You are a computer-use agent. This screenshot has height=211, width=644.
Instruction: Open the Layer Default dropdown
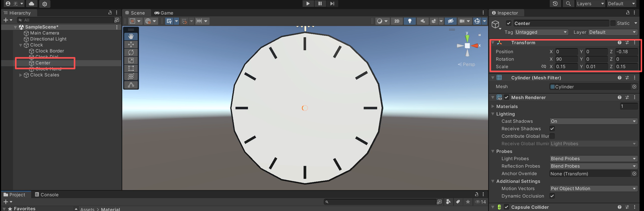(613, 32)
